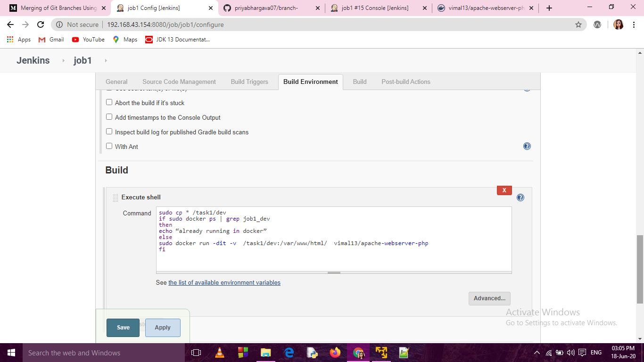Enable the "With Ant" build environment option

(x=109, y=146)
